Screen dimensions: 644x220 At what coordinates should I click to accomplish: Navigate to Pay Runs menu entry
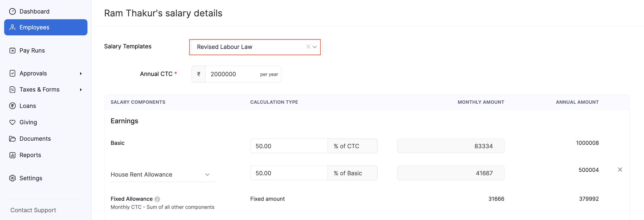(x=32, y=50)
